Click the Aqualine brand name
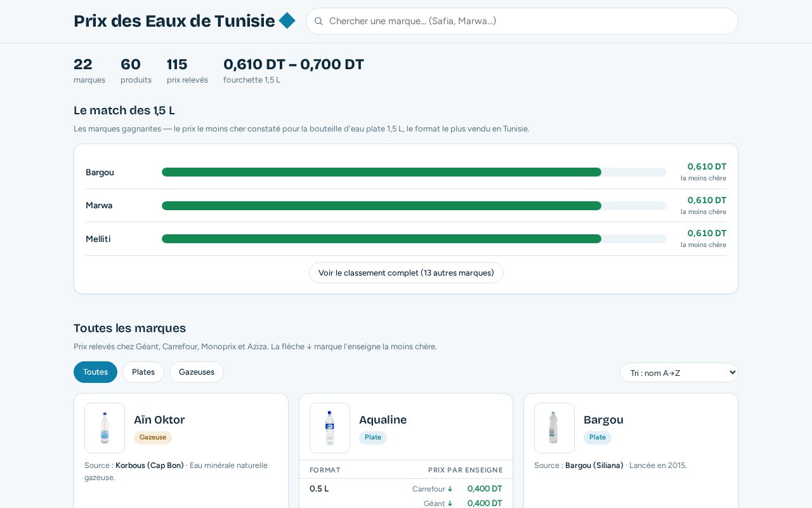The width and height of the screenshot is (812, 508). [383, 420]
